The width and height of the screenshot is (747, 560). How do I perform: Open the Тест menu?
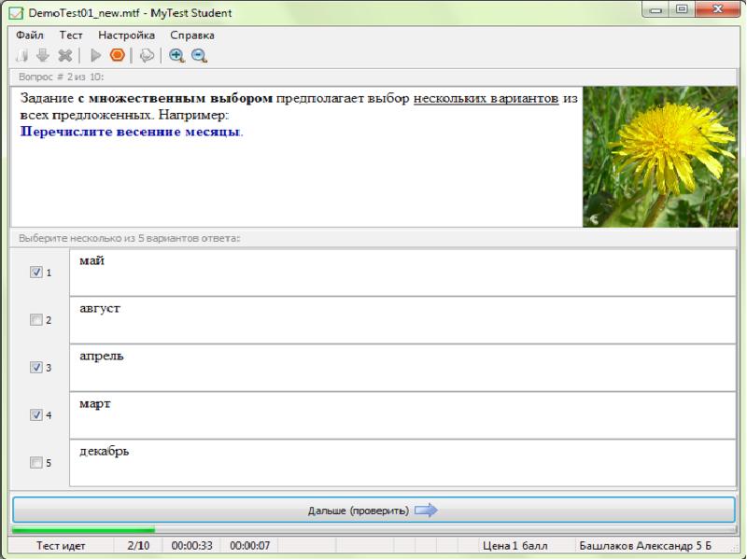tap(72, 35)
